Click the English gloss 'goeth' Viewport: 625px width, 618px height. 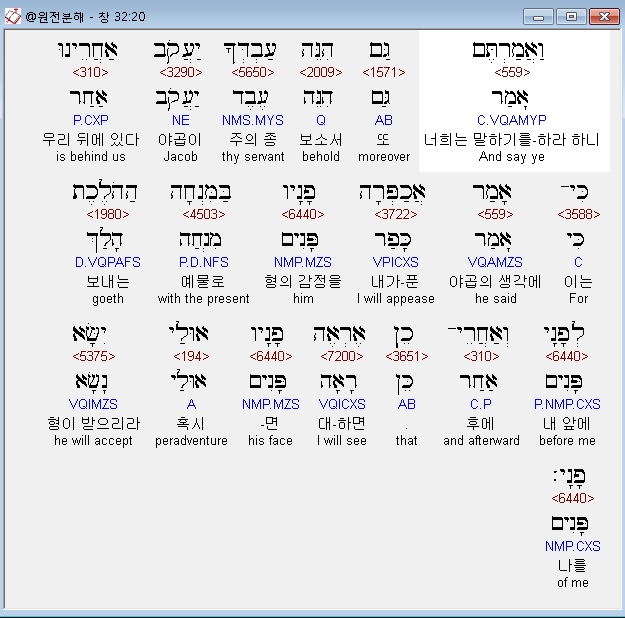tap(108, 299)
